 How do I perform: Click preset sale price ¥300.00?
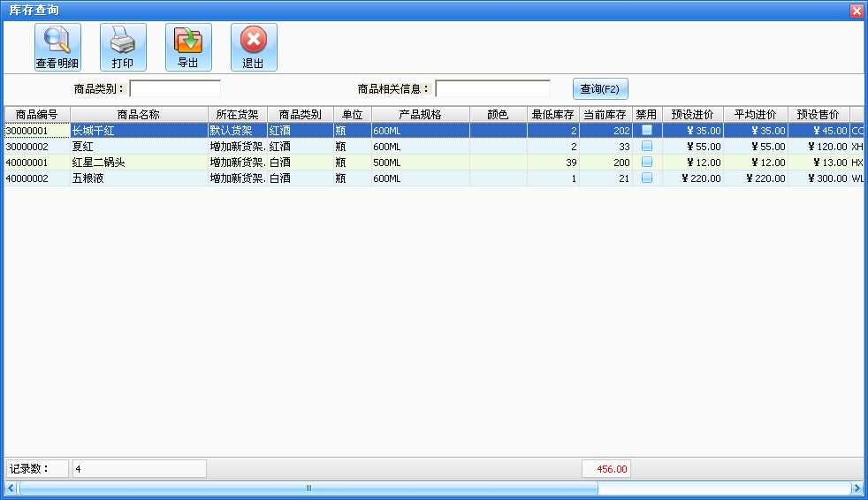[819, 178]
